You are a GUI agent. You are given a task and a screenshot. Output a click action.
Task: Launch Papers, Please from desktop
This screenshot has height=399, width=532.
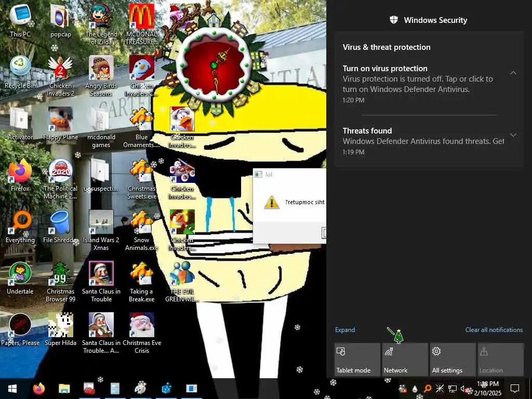20,330
